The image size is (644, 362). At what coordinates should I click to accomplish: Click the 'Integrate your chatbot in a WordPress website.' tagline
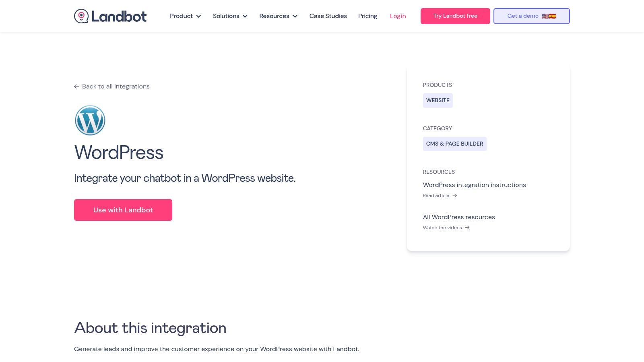[x=185, y=178]
